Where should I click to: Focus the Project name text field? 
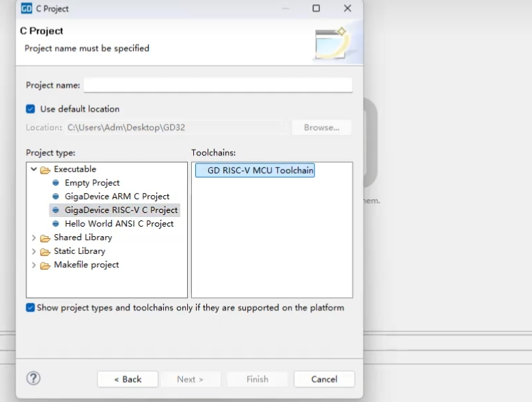click(x=218, y=85)
